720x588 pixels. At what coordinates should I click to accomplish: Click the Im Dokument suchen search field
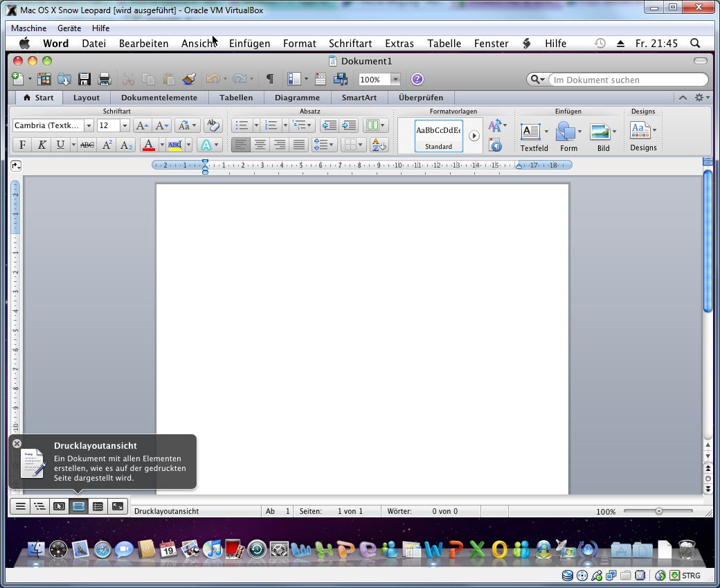coord(628,80)
